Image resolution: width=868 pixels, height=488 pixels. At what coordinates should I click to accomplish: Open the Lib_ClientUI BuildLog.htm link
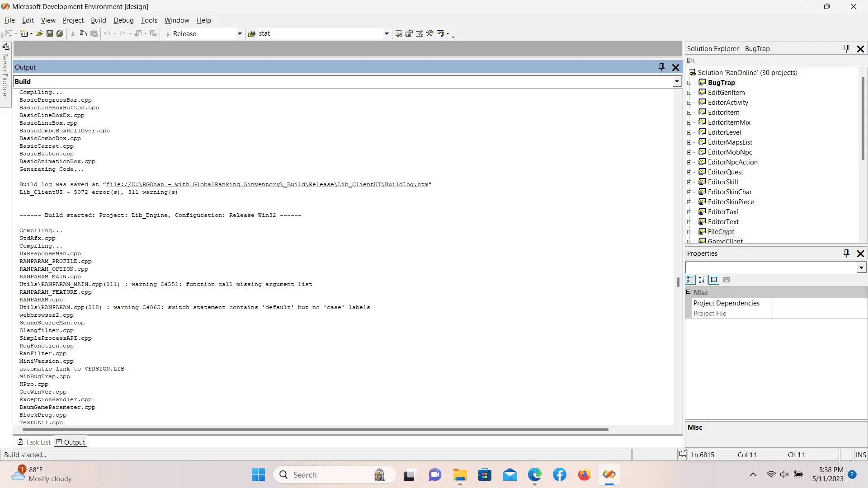coord(267,184)
